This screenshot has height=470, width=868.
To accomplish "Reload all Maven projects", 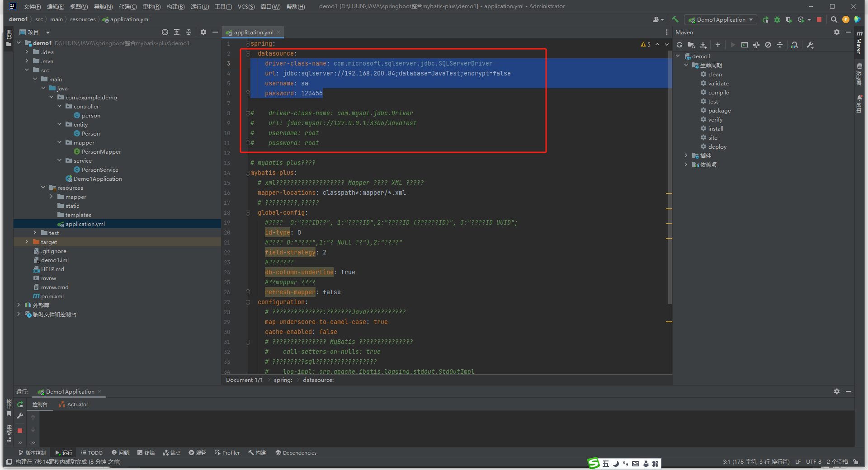I will (679, 45).
